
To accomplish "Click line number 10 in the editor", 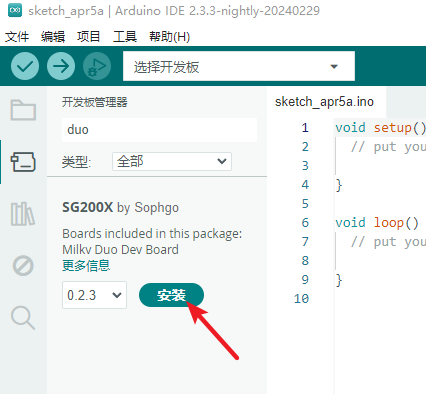I will click(x=301, y=299).
